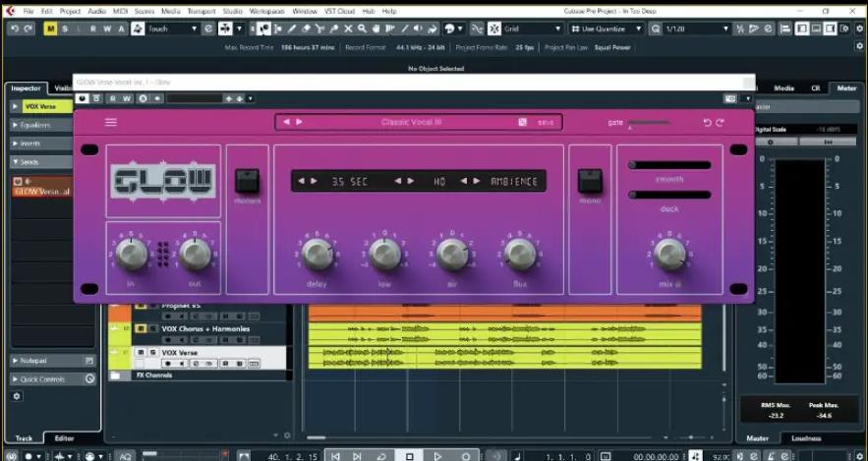Load the previous Glow preset
The image size is (868, 461).
pyautogui.click(x=286, y=122)
